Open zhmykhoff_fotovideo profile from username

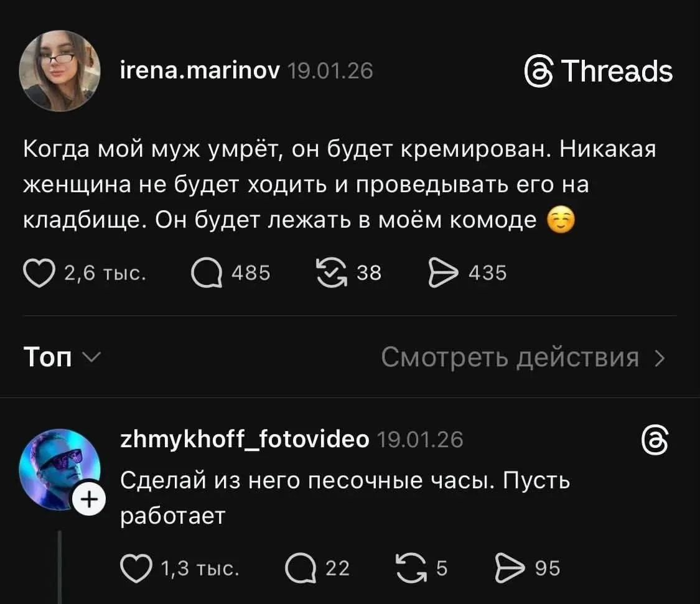245,439
